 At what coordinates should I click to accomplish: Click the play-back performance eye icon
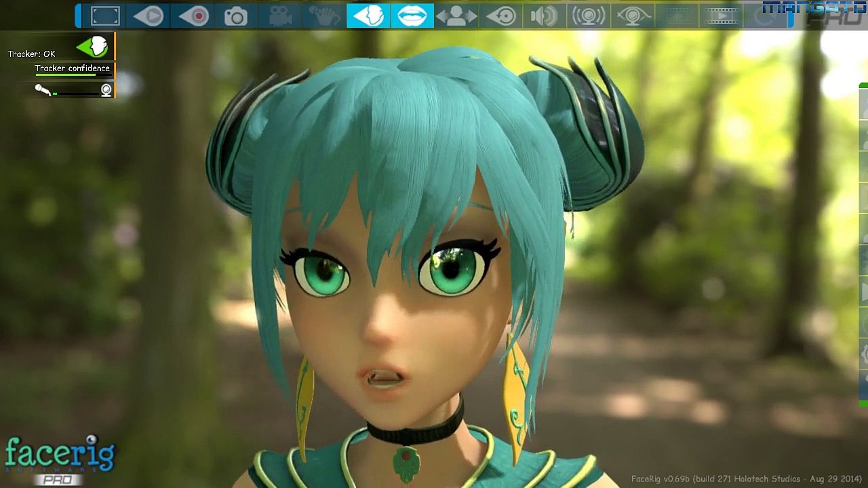click(149, 16)
